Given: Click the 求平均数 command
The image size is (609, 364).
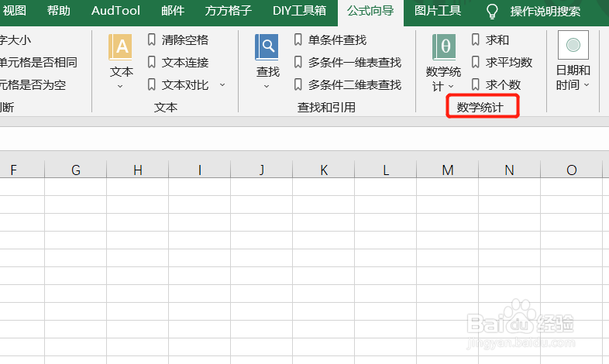Looking at the screenshot, I should point(509,62).
